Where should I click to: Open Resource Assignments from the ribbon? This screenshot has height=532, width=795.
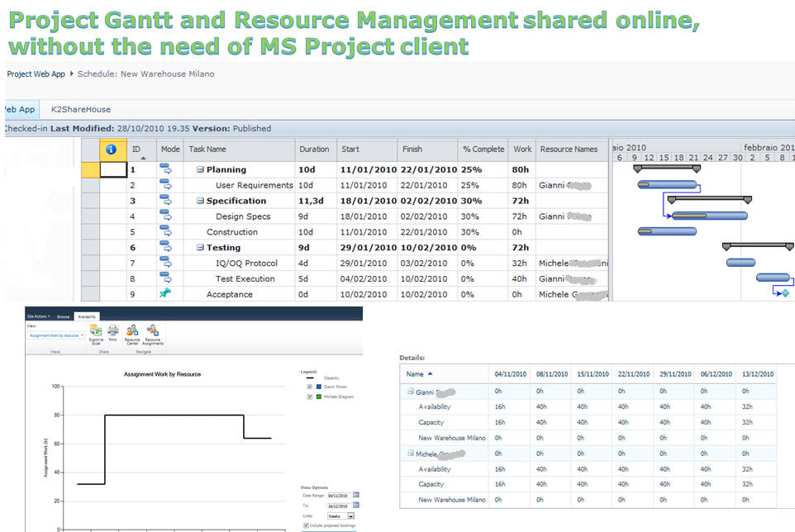pyautogui.click(x=153, y=335)
